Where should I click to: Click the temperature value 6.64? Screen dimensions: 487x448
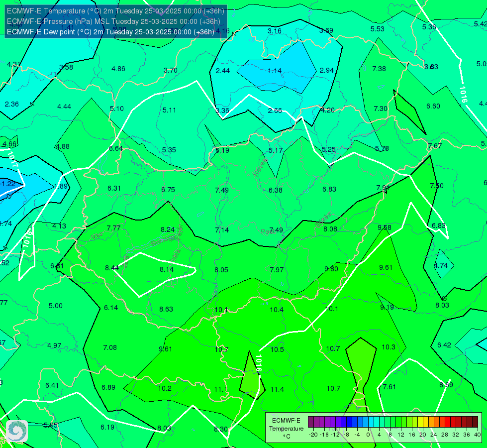[116, 149]
